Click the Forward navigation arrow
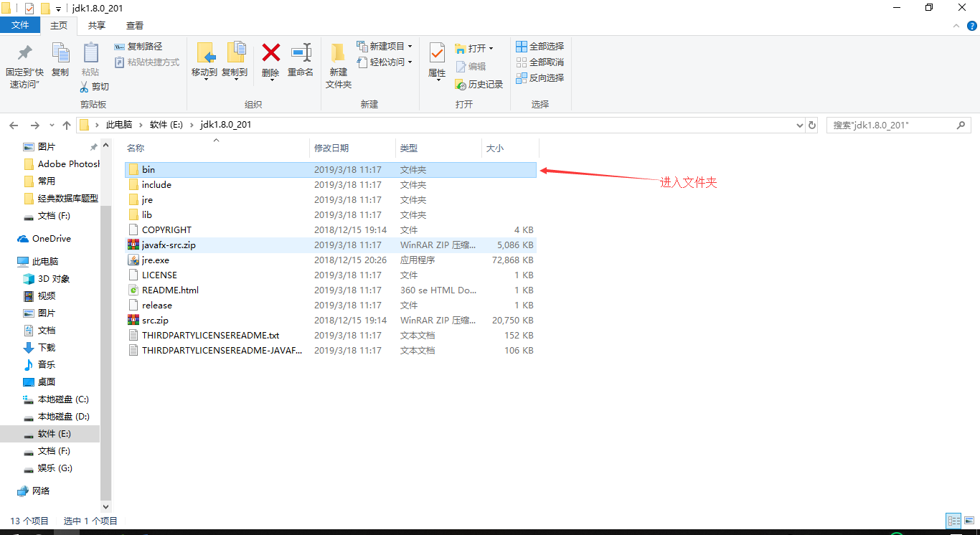The image size is (980, 535). pos(34,125)
